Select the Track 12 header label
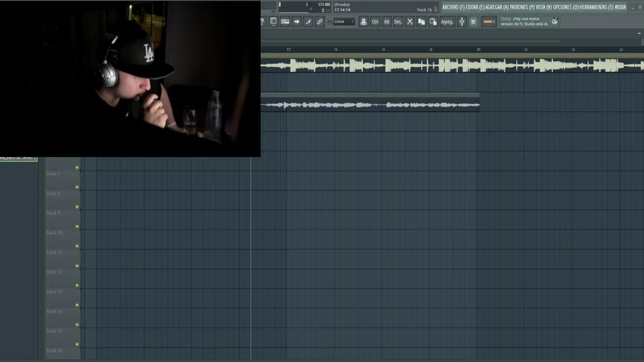644x362 pixels. coord(54,272)
